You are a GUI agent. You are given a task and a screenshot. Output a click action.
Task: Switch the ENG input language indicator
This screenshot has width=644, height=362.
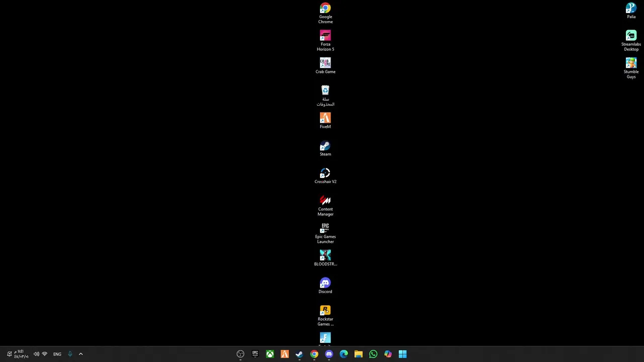coord(57,354)
